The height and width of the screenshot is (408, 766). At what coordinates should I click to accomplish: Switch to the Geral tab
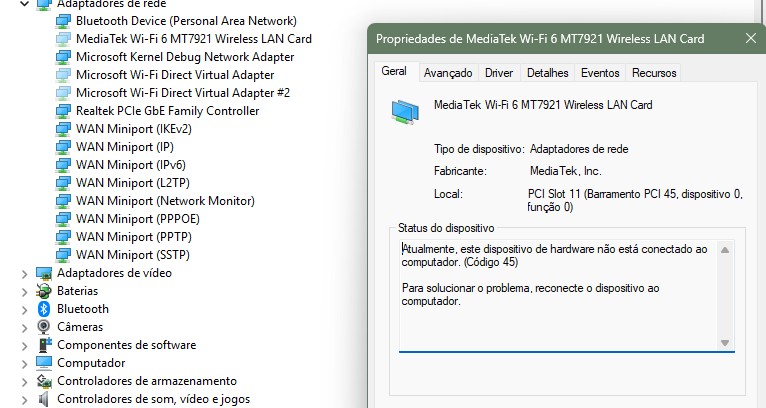point(394,71)
